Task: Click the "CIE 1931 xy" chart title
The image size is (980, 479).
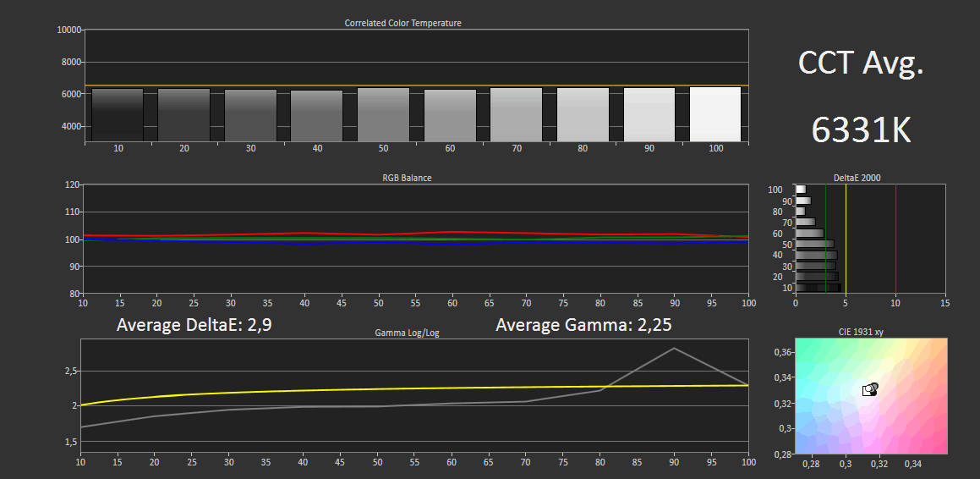Action: (x=862, y=332)
